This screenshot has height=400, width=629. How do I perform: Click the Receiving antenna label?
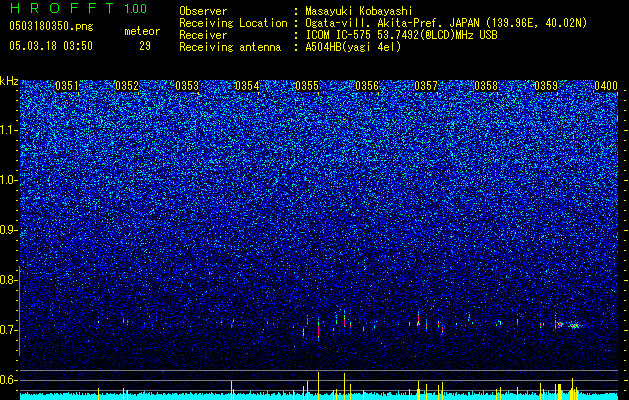click(x=230, y=47)
